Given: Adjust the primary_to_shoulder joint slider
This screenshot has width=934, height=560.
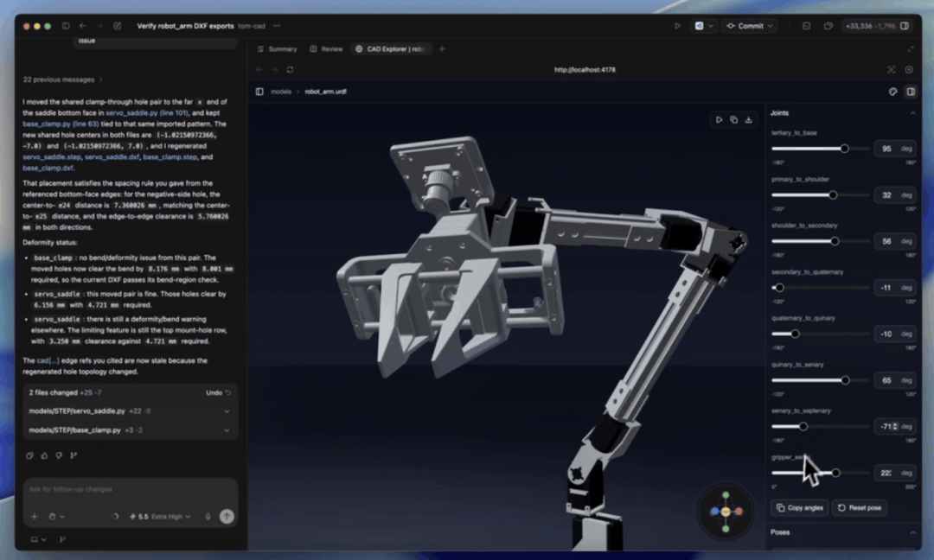Looking at the screenshot, I should pyautogui.click(x=833, y=194).
